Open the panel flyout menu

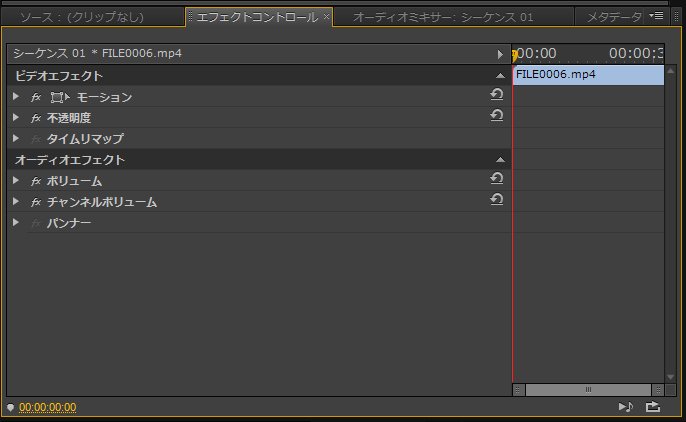[x=656, y=16]
